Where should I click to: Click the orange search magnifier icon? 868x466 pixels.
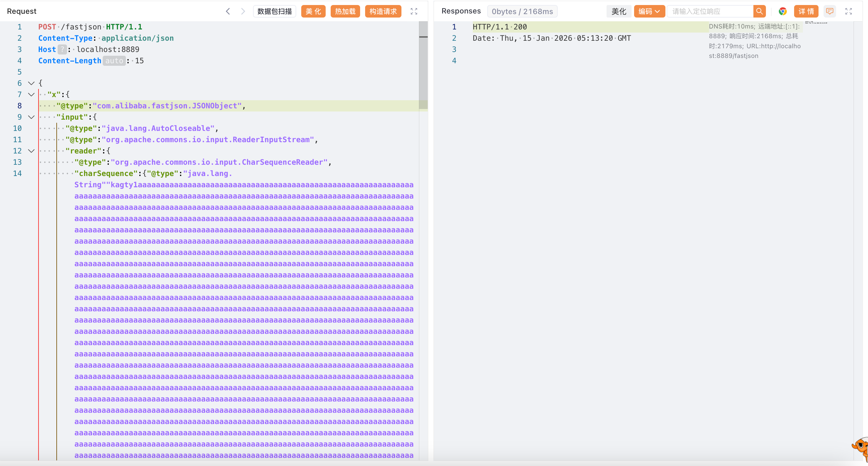759,12
